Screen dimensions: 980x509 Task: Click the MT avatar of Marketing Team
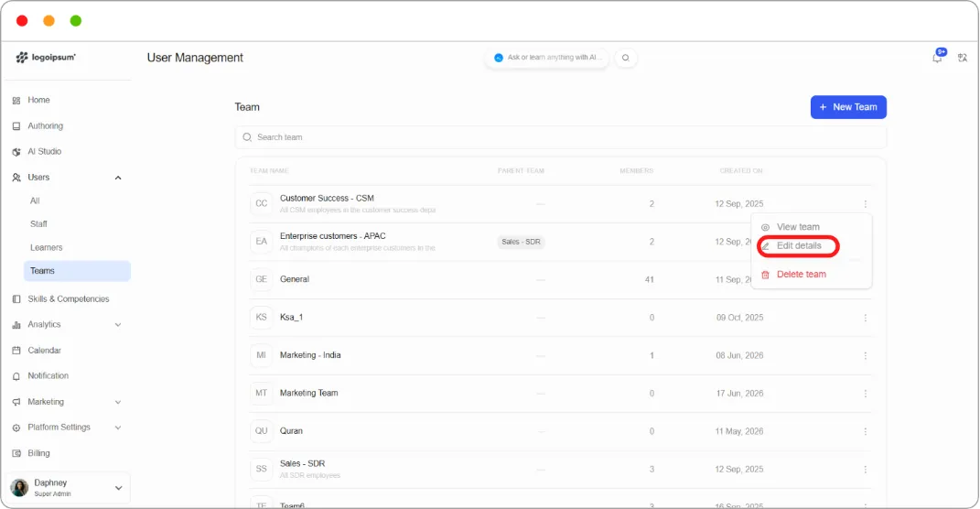click(x=262, y=394)
